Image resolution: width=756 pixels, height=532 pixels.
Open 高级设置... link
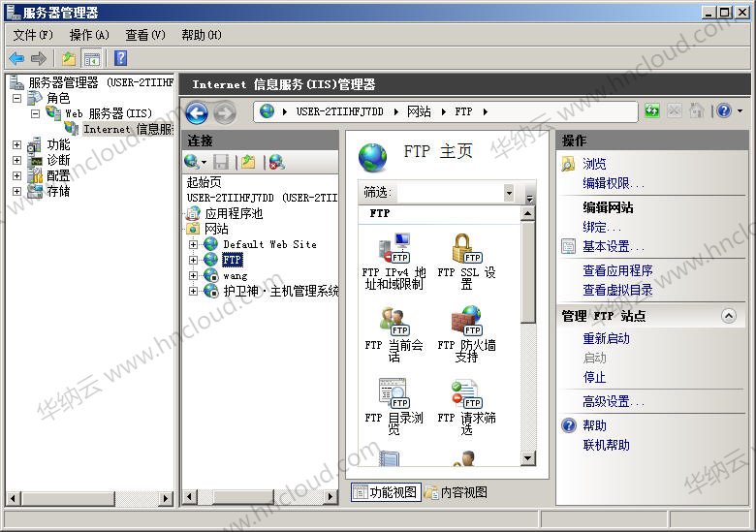pos(614,401)
